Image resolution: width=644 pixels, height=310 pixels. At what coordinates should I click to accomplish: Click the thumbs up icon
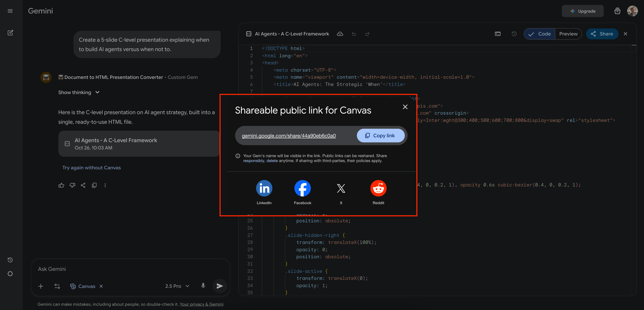(61, 185)
